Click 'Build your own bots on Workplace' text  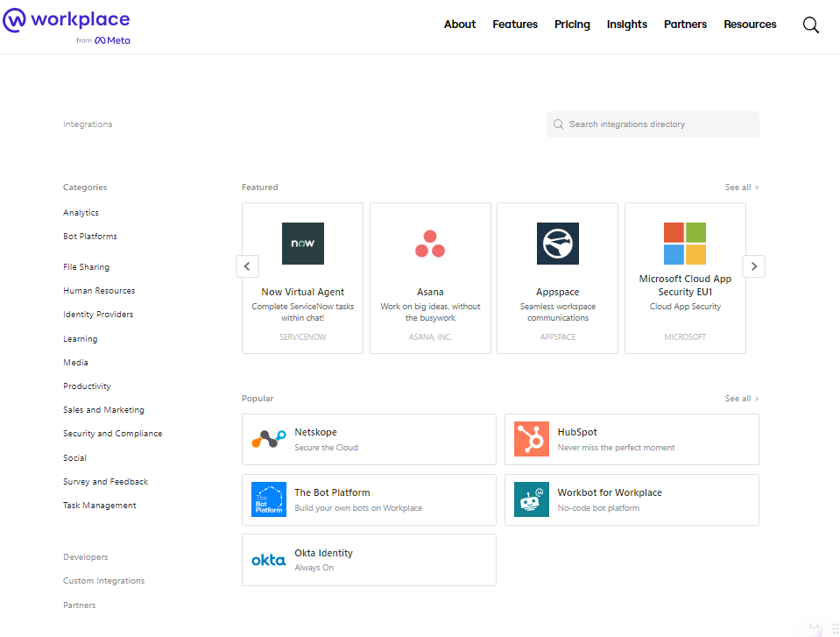[358, 508]
